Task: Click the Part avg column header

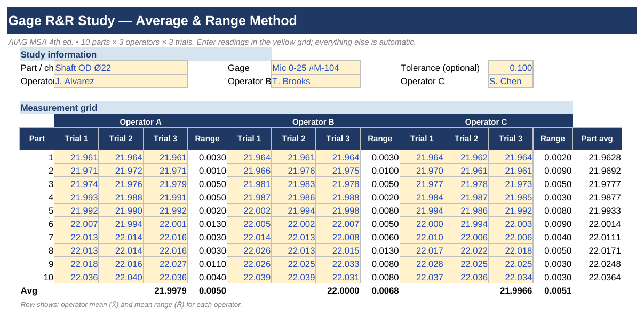Action: click(x=597, y=139)
